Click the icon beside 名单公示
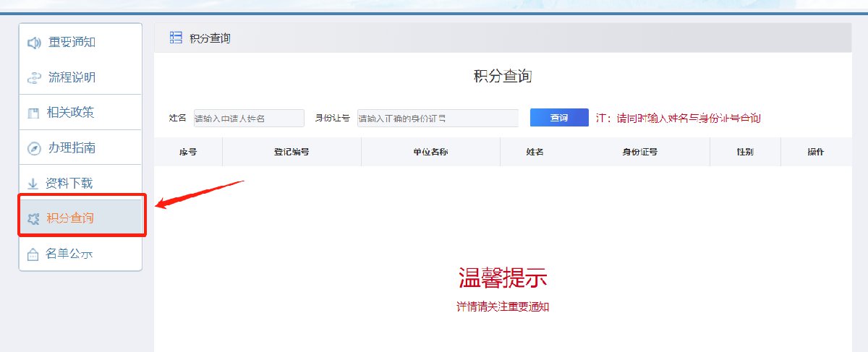 click(x=33, y=254)
